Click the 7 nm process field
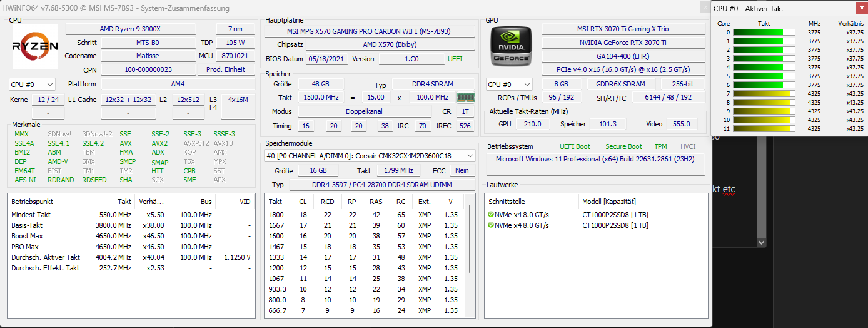Viewport: 868px width, 328px height. coord(235,29)
